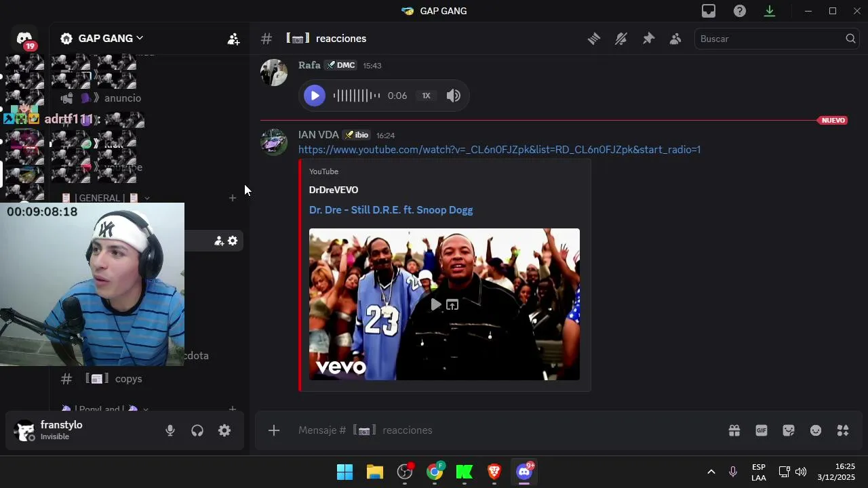Click the green download update icon

pos(770,11)
